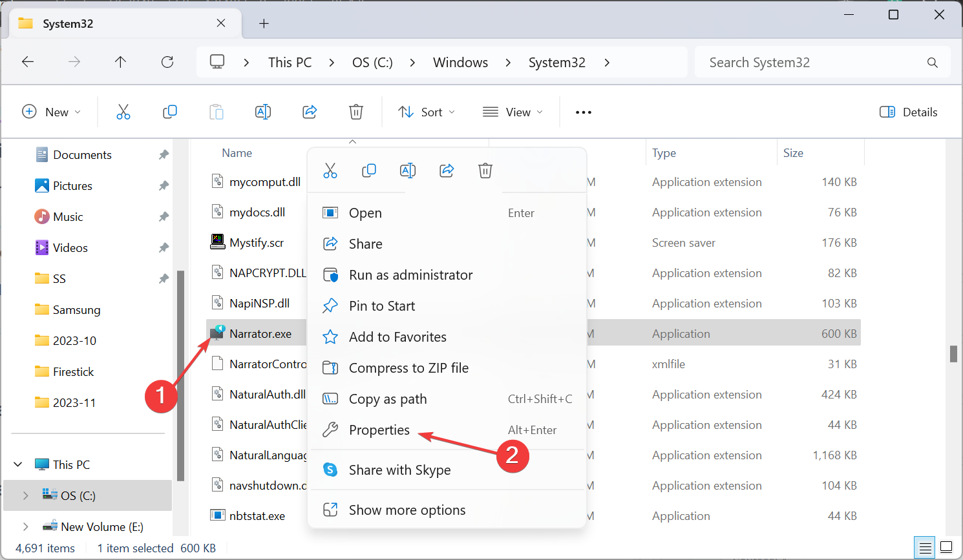Click the Paste icon in the toolbar

coord(217,112)
